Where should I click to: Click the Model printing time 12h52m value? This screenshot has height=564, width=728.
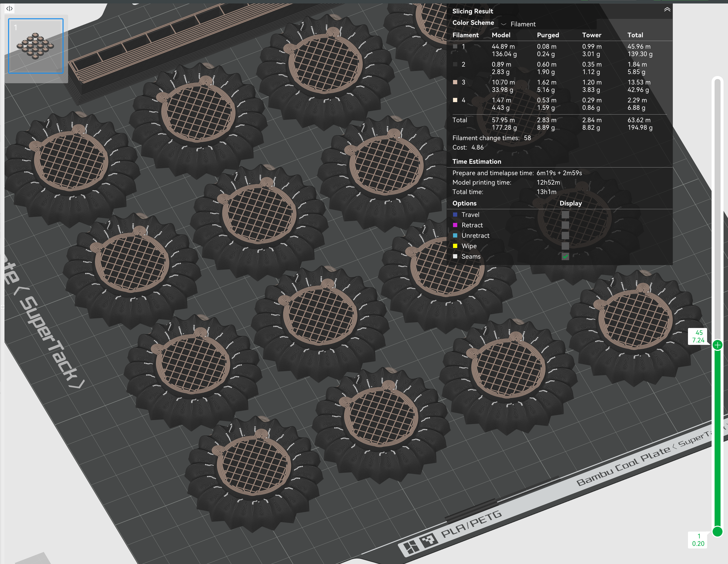coord(548,182)
